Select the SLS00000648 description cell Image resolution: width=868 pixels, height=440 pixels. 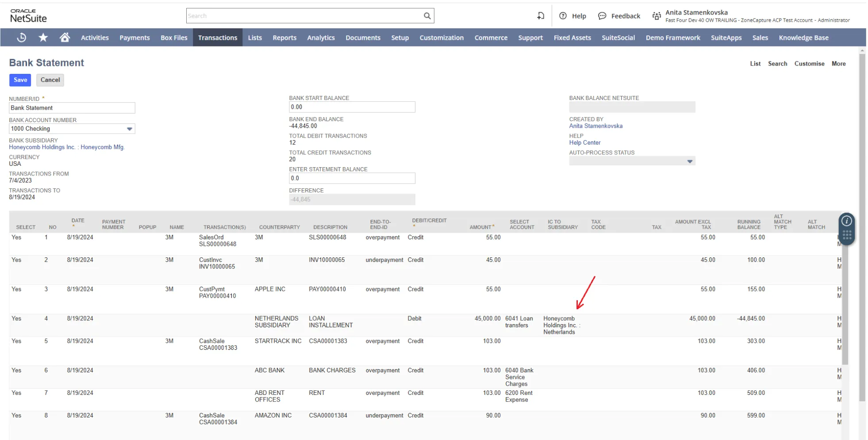tap(327, 237)
